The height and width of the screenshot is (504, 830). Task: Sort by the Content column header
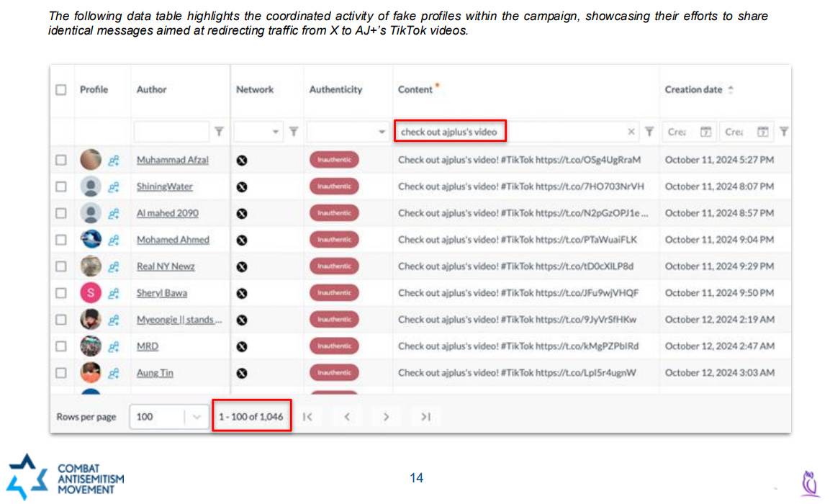415,89
